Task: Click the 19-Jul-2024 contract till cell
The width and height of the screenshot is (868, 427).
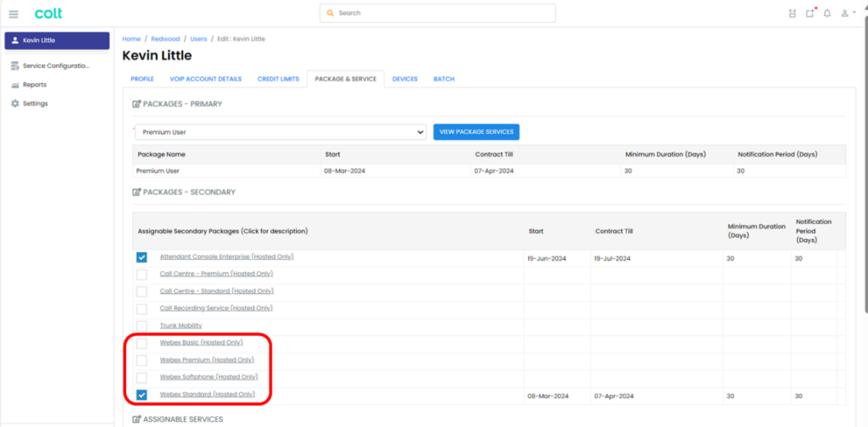Action: tap(657, 258)
